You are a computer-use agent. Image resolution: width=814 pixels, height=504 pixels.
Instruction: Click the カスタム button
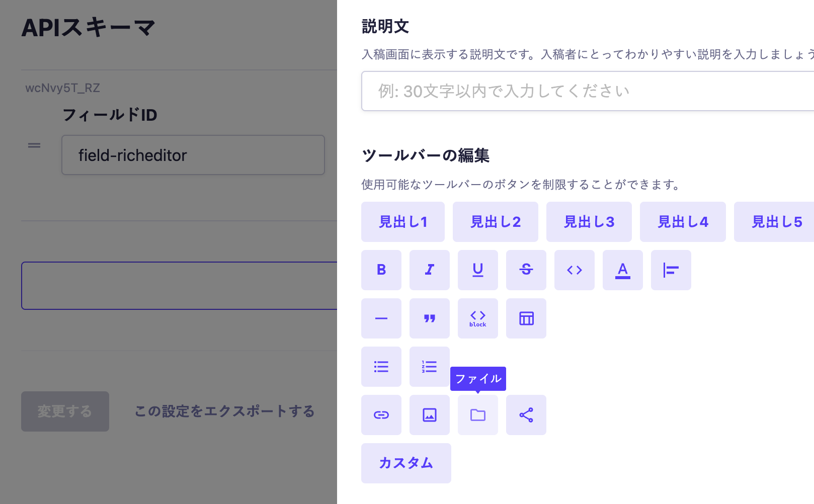coord(405,463)
